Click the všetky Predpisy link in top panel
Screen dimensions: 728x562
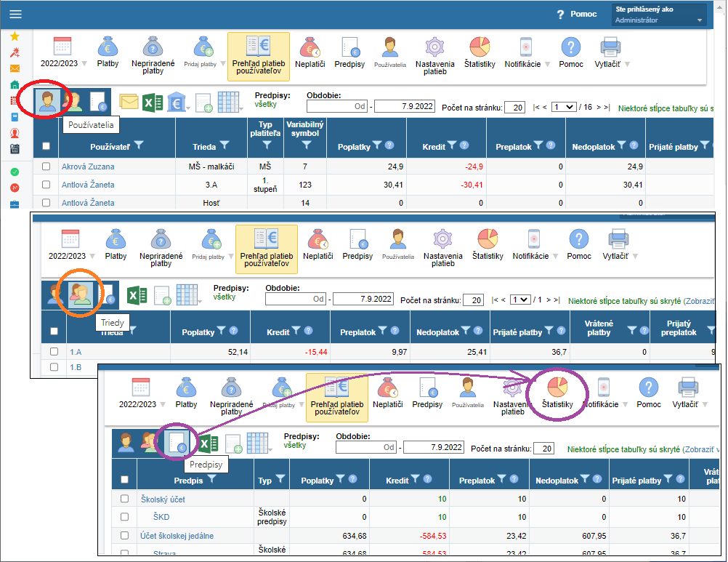(x=266, y=104)
